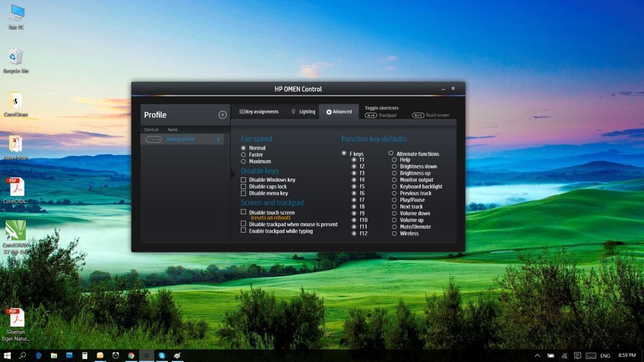Select the Volume down radio button

point(394,214)
